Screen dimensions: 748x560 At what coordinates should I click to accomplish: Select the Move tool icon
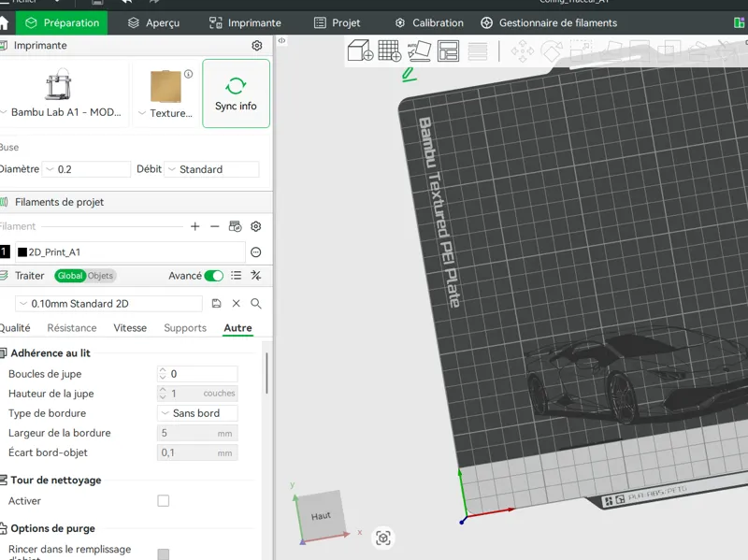tap(523, 51)
